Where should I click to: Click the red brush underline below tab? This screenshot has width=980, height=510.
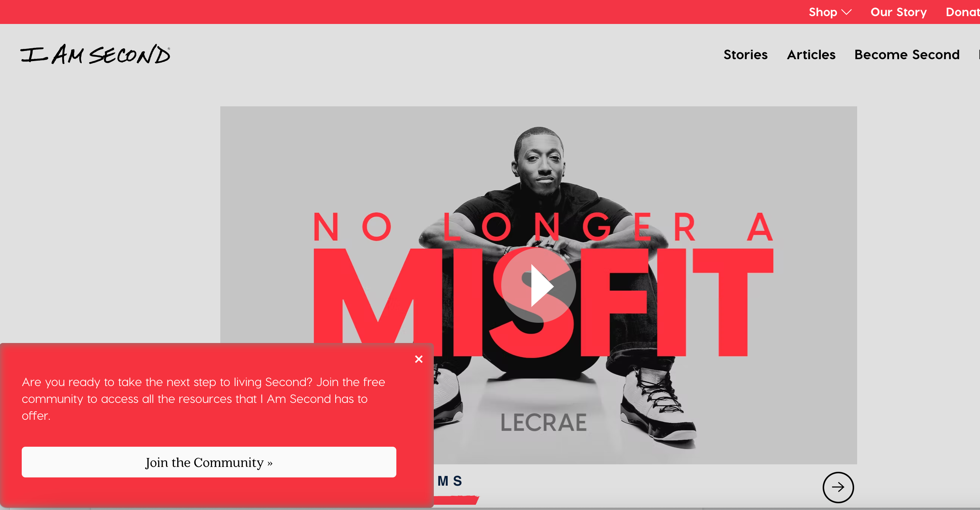[456, 500]
